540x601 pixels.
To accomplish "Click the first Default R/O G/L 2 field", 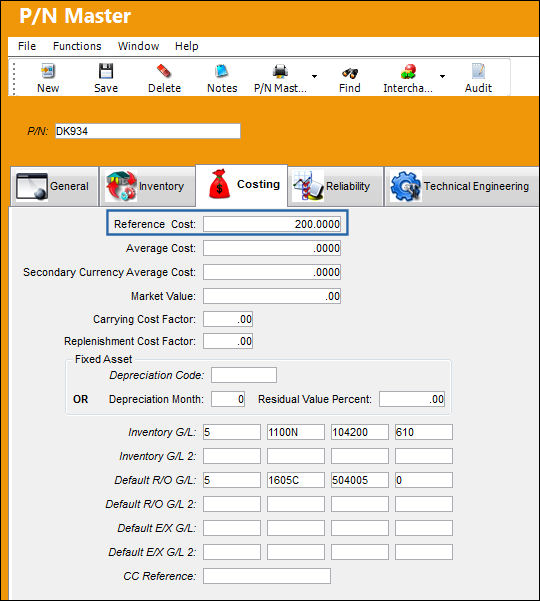I will pos(232,504).
